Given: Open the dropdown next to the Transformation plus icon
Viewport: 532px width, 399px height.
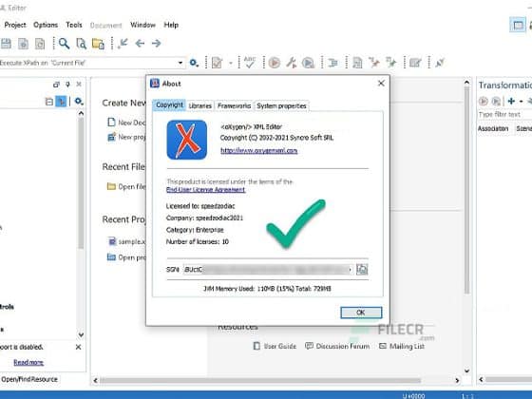Looking at the screenshot, I should pyautogui.click(x=522, y=101).
